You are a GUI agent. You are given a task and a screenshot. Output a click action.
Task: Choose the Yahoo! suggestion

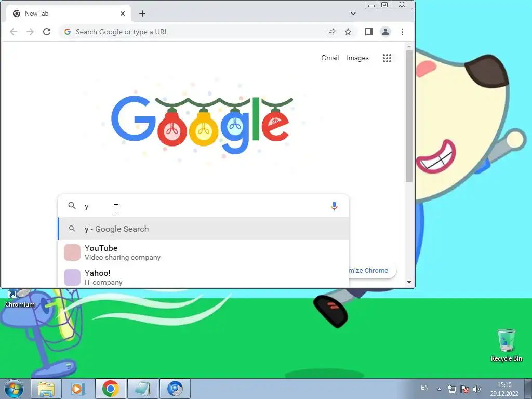204,277
